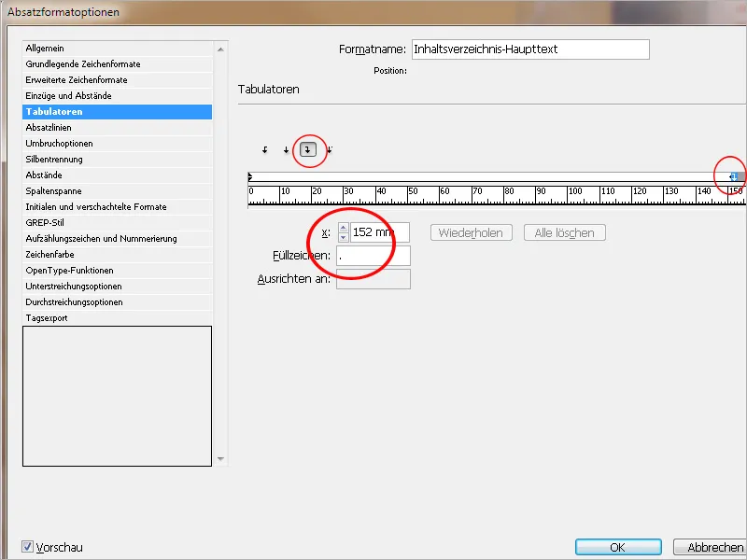Image resolution: width=747 pixels, height=560 pixels.
Task: Select the right-justified tab icon
Action: click(x=308, y=150)
